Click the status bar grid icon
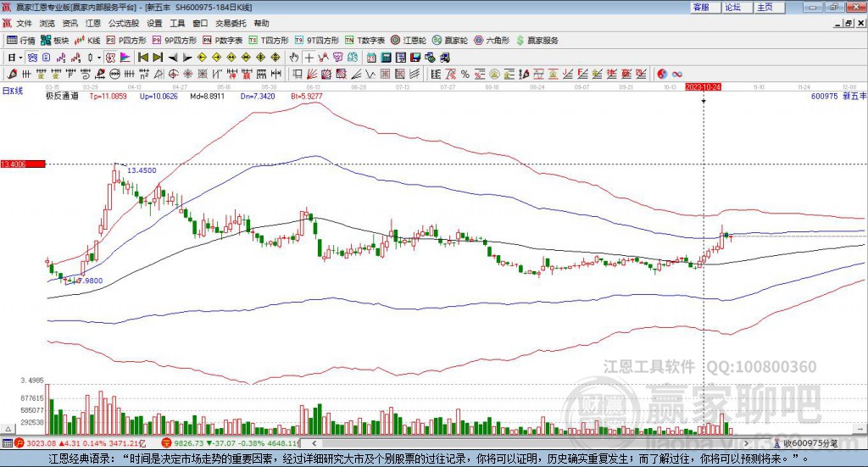The height and width of the screenshot is (467, 868). point(7,443)
